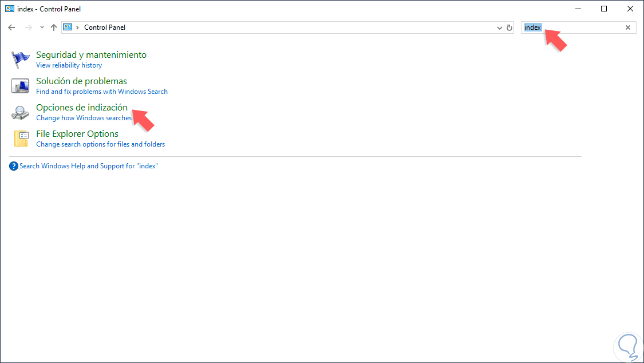Open Find and fix problems with Windows Search
This screenshot has width=644, height=363.
(102, 92)
